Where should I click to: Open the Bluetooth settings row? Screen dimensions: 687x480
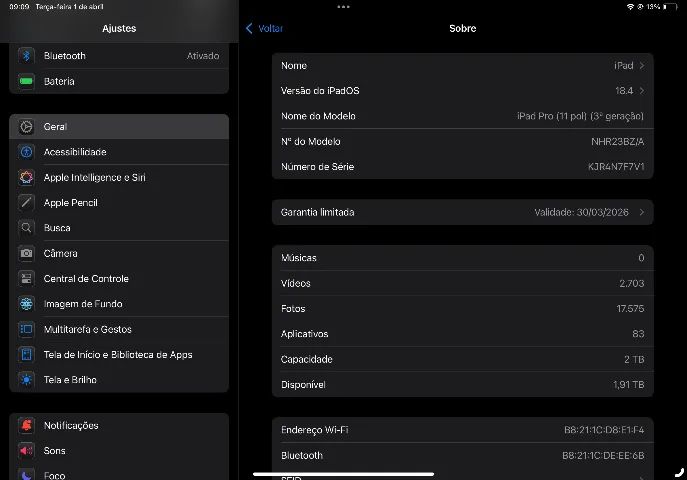click(119, 56)
